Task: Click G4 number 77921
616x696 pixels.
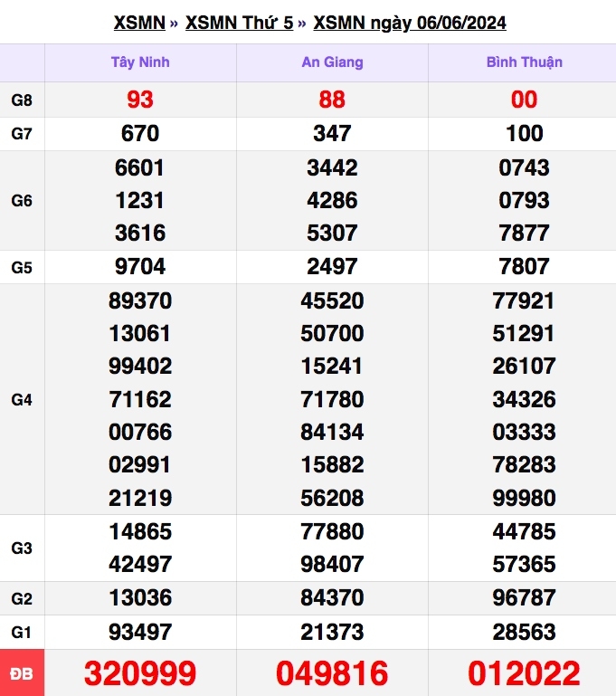Action: pyautogui.click(x=524, y=300)
